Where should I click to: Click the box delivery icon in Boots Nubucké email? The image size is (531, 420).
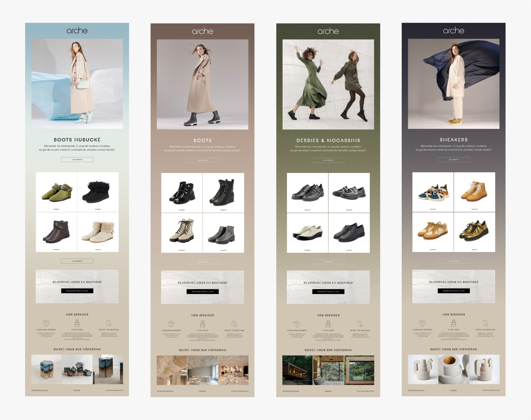point(46,323)
